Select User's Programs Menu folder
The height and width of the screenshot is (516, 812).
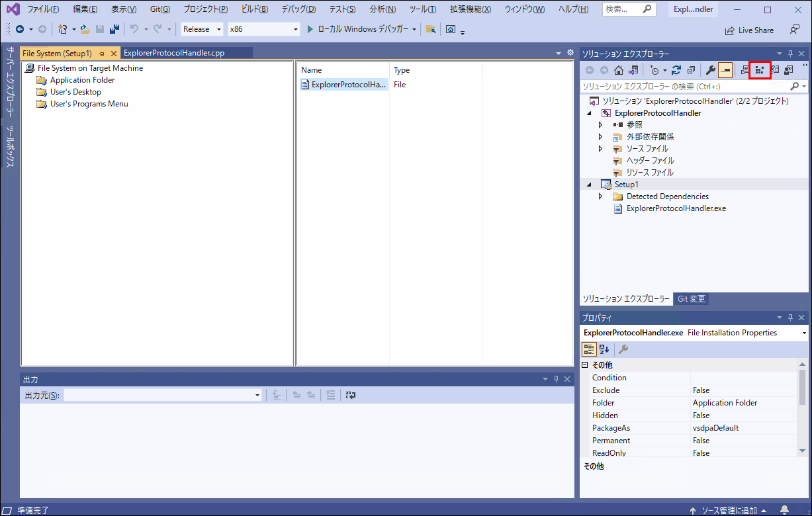(x=89, y=104)
